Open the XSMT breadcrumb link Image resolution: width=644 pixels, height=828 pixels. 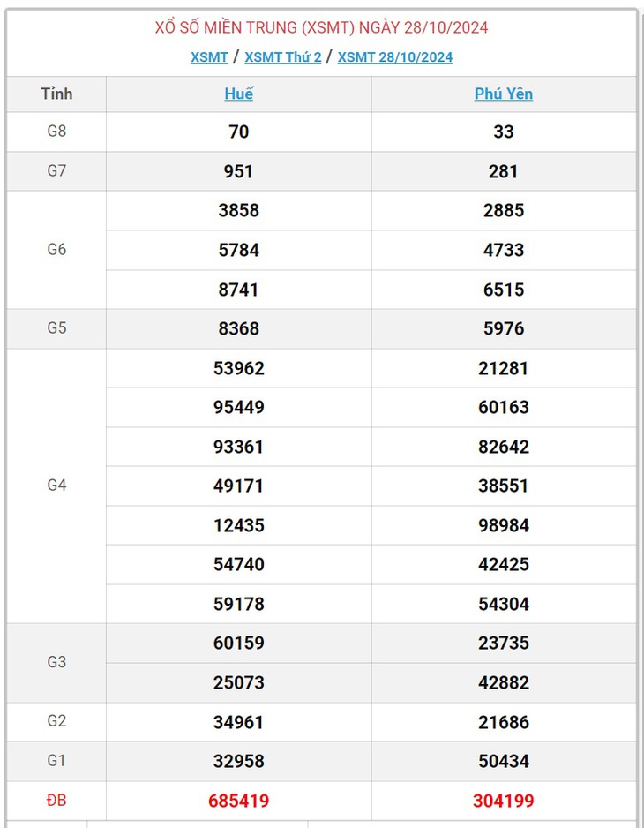pyautogui.click(x=209, y=57)
